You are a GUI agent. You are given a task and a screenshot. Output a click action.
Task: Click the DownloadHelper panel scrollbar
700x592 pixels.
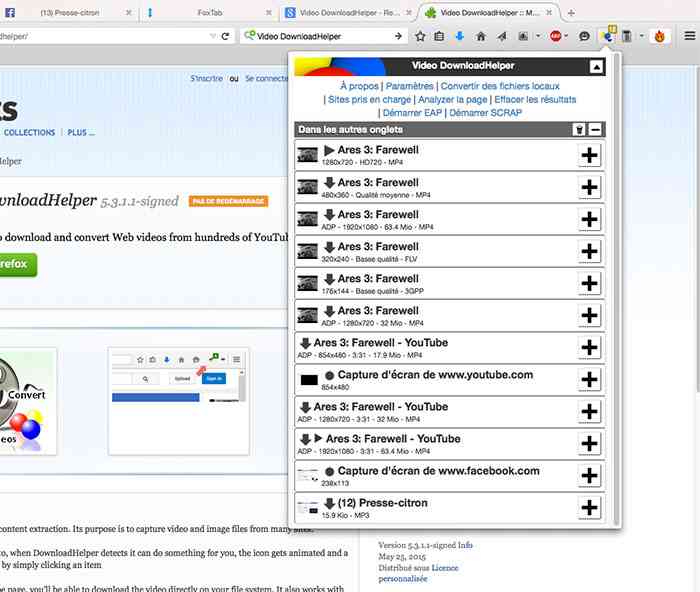tap(617, 289)
